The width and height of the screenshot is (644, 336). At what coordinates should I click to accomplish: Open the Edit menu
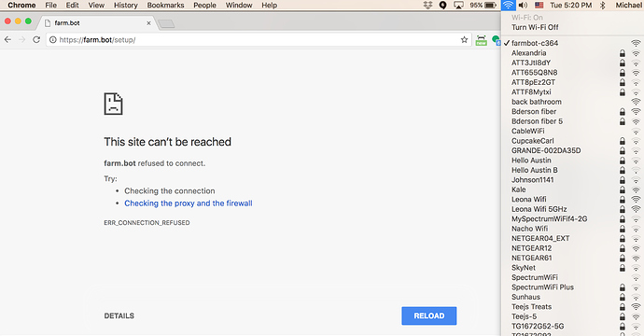point(72,5)
